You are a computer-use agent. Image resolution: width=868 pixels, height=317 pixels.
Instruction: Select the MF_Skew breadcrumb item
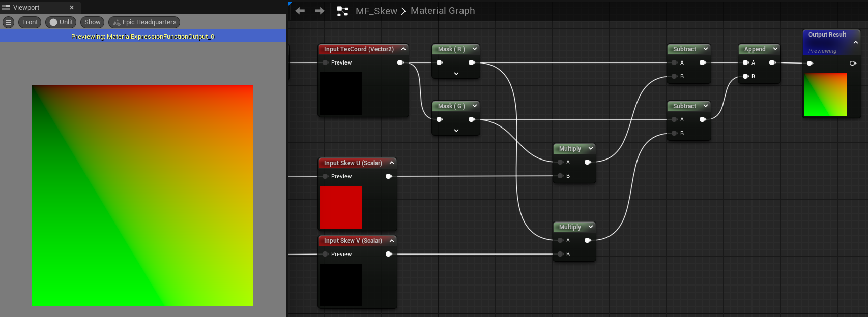(x=376, y=11)
